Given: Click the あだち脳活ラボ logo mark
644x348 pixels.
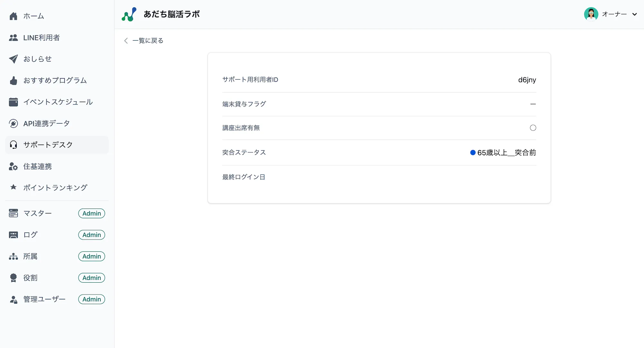Looking at the screenshot, I should pyautogui.click(x=129, y=14).
